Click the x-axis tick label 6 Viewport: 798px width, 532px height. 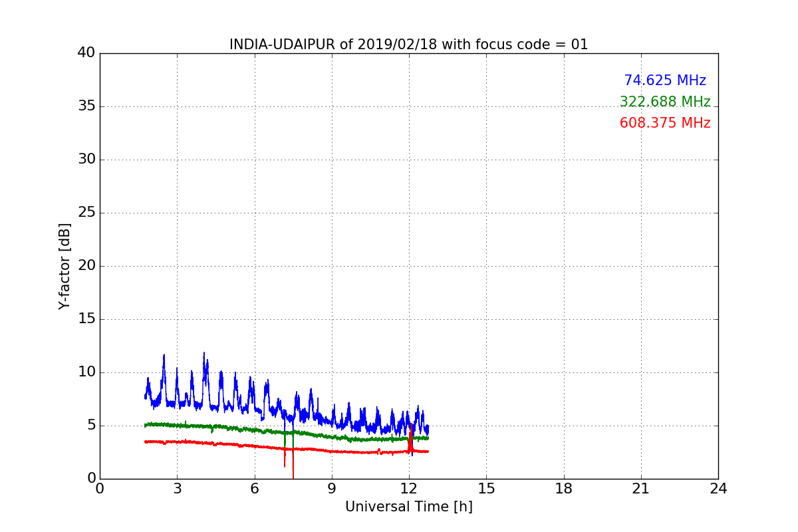pyautogui.click(x=255, y=489)
